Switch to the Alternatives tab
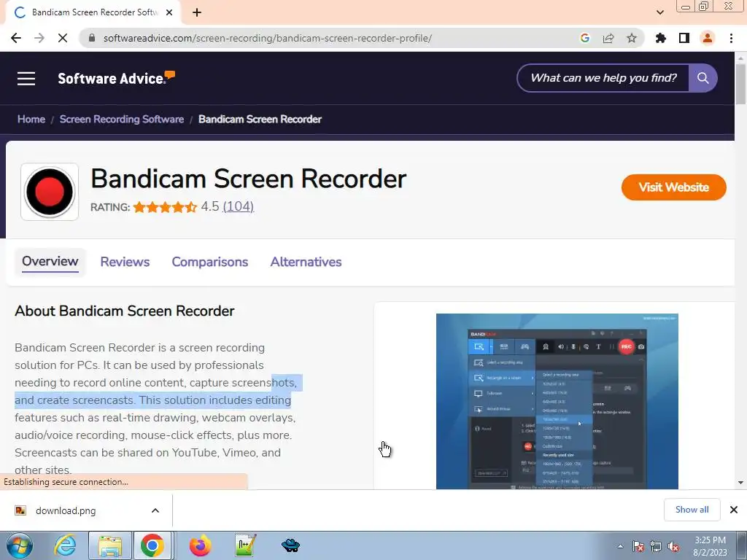Screen dimensions: 747x560 (306, 262)
